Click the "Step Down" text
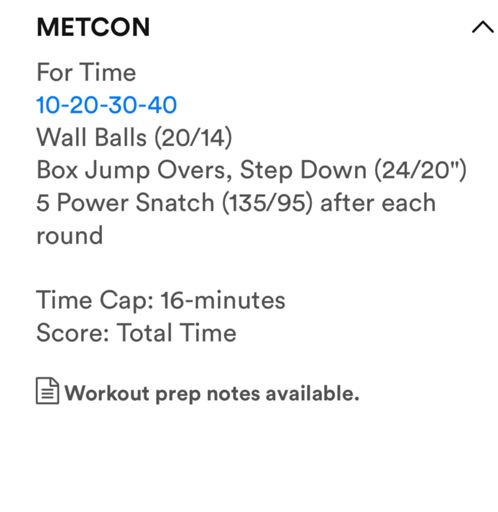Screen dimensions: 498x512 303,170
